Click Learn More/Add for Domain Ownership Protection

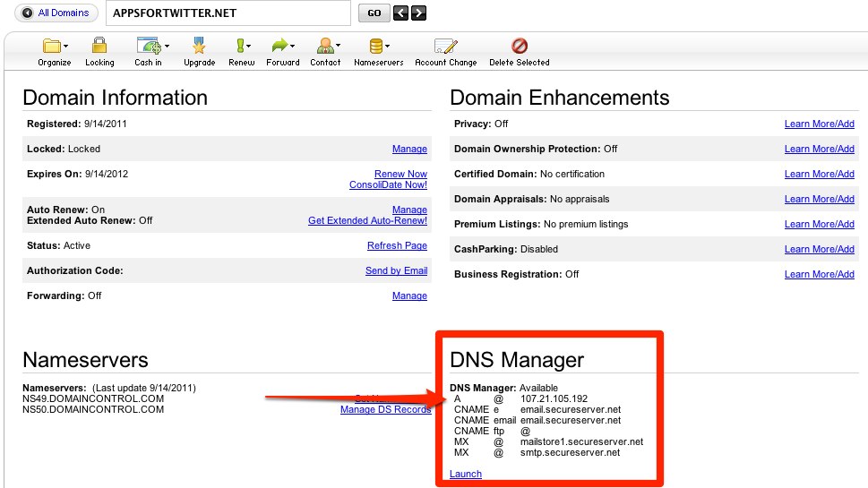click(820, 149)
